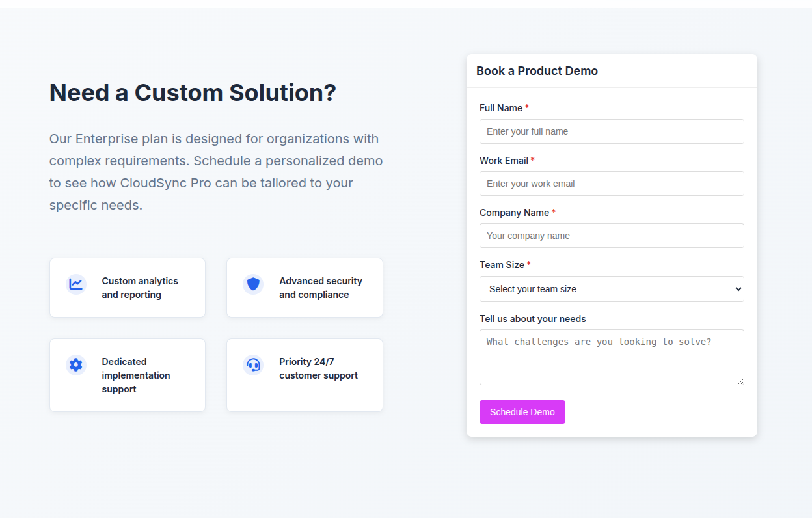The image size is (812, 518).
Task: Click the Schedule Demo button
Action: coord(522,411)
